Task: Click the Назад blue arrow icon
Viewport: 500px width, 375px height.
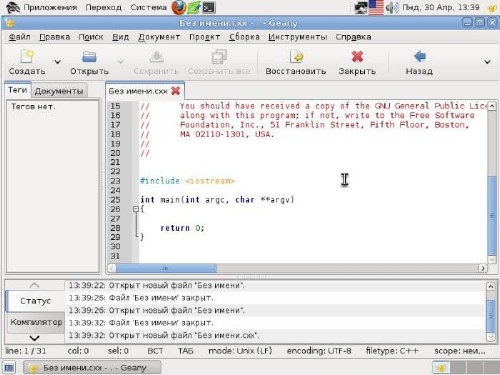Action: 420,56
